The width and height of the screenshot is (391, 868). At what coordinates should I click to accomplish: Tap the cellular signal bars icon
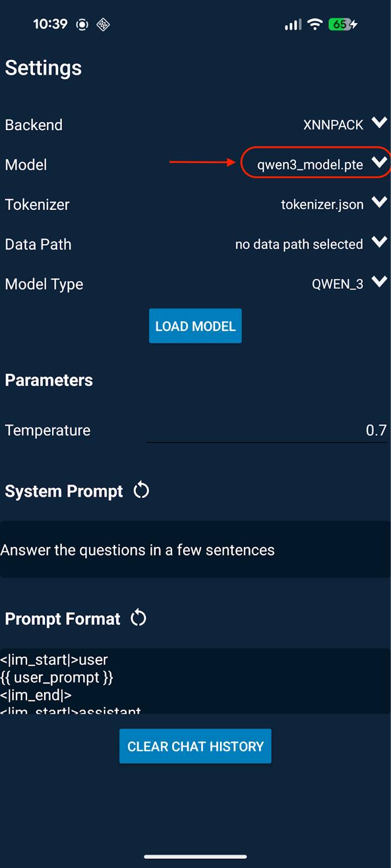tap(293, 25)
